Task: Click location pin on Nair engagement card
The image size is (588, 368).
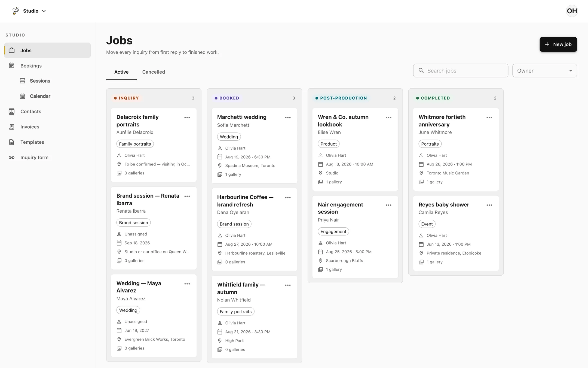Action: [320, 261]
